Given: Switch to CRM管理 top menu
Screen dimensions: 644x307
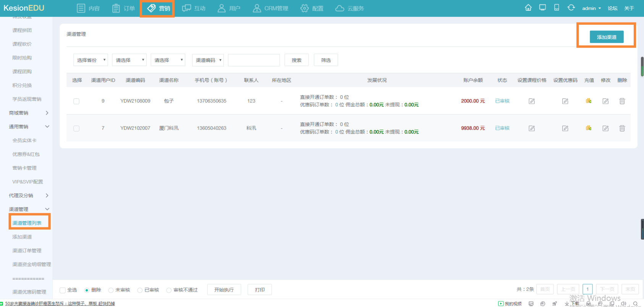Looking at the screenshot, I should pos(270,8).
